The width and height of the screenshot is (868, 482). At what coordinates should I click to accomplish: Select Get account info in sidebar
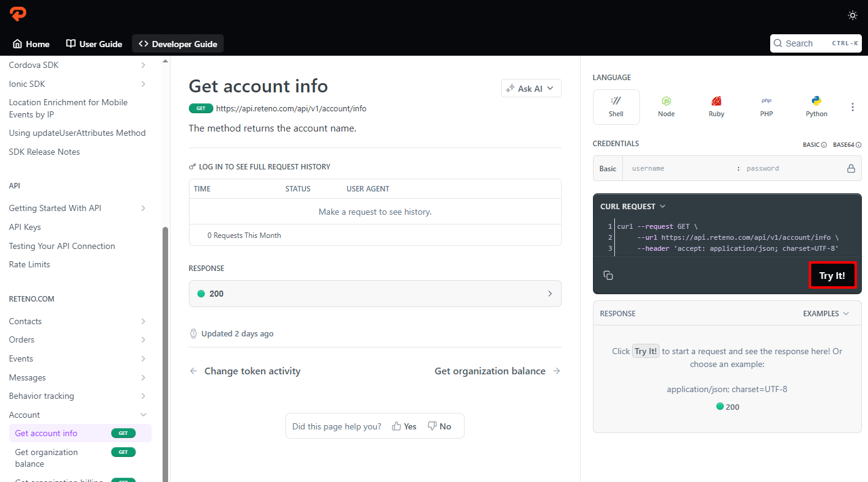[80, 433]
